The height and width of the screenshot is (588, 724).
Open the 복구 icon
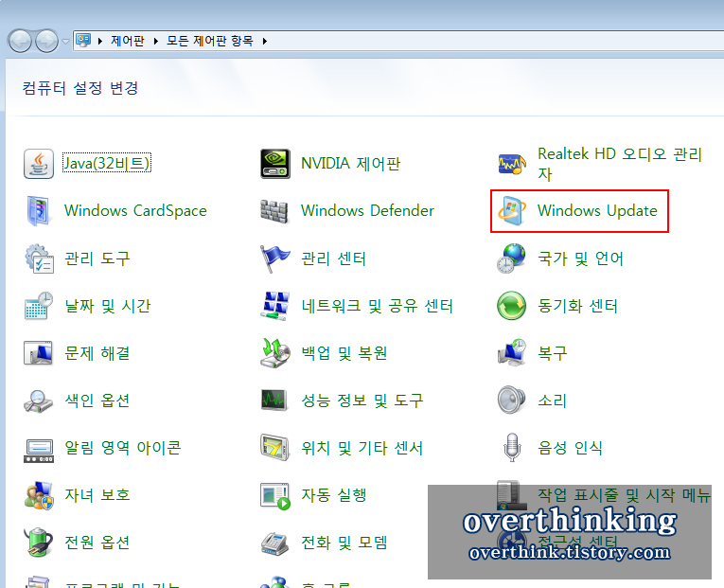point(512,353)
